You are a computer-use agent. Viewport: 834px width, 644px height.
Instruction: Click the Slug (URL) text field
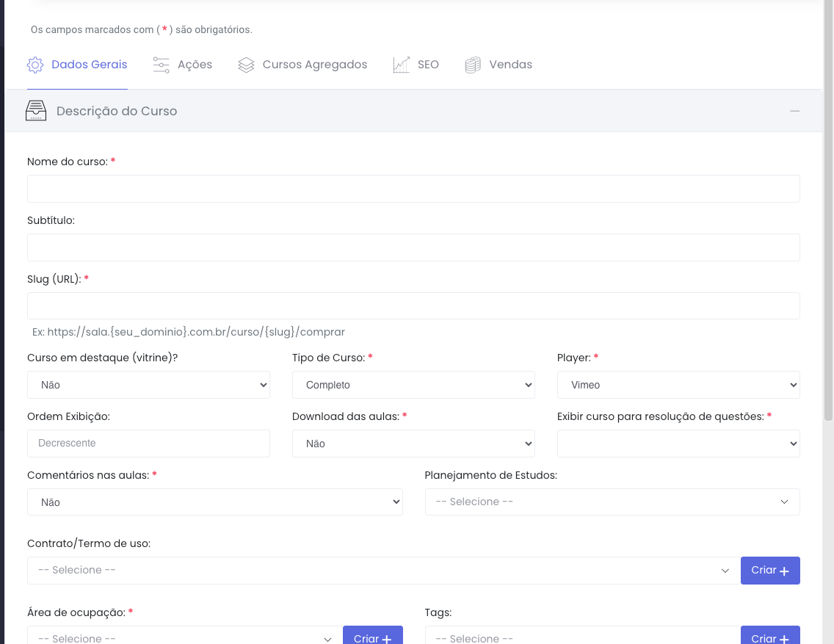click(413, 305)
